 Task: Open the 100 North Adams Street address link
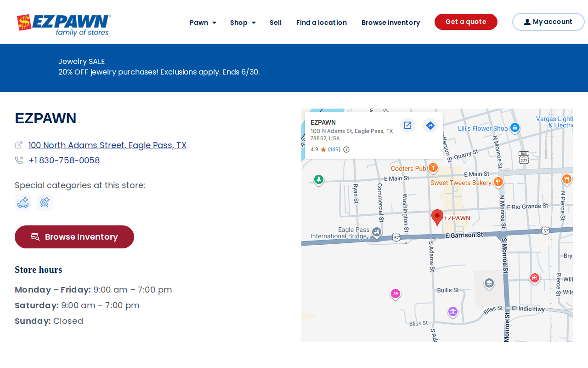coord(107,145)
